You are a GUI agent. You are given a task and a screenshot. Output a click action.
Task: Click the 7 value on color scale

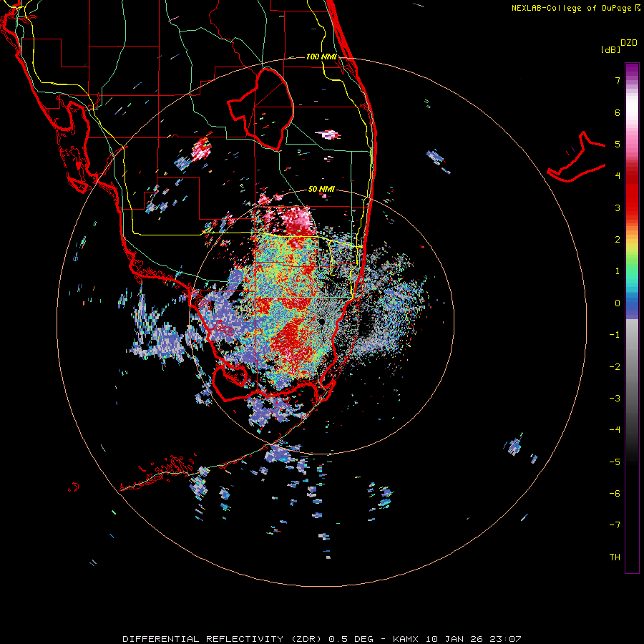[618, 80]
